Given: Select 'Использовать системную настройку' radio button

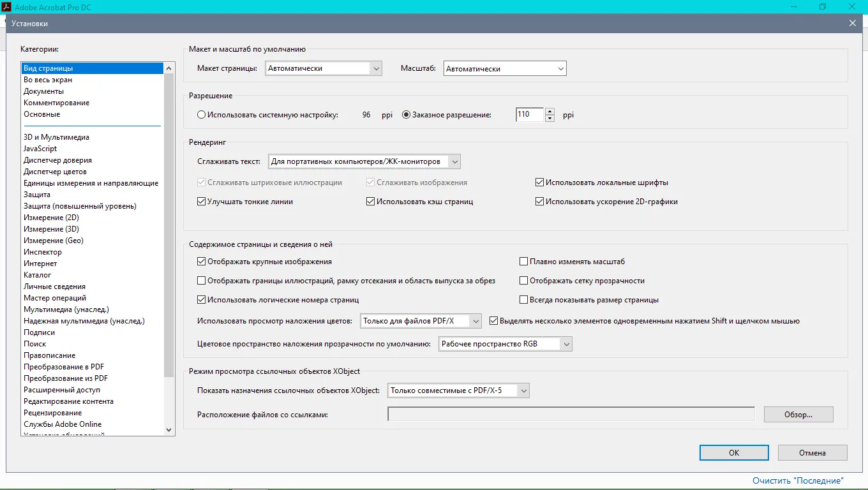Looking at the screenshot, I should pos(202,115).
